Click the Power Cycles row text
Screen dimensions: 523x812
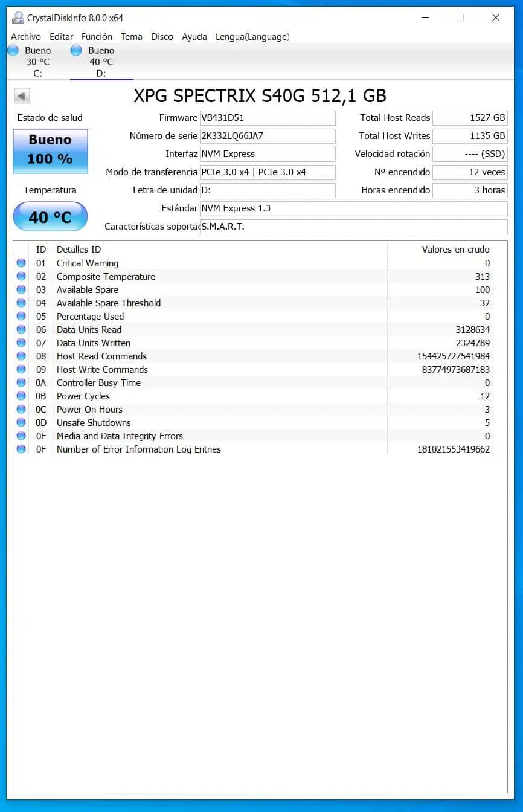pyautogui.click(x=83, y=396)
